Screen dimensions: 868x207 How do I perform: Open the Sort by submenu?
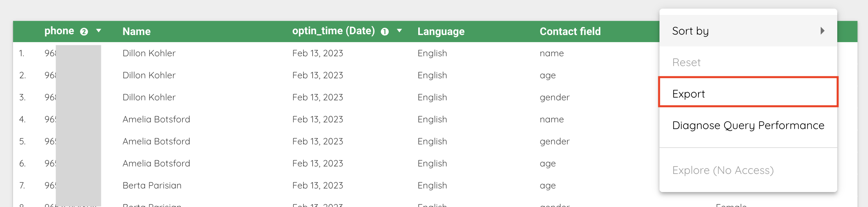[x=748, y=31]
